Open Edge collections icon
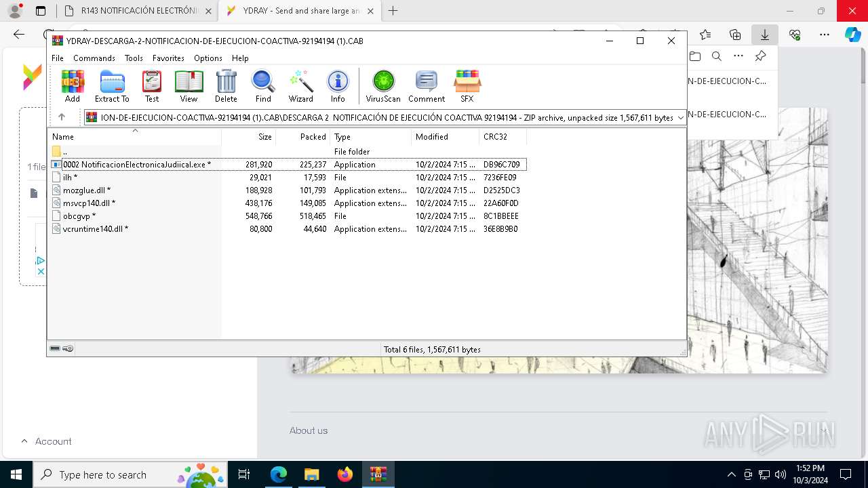868x488 pixels. 735,35
